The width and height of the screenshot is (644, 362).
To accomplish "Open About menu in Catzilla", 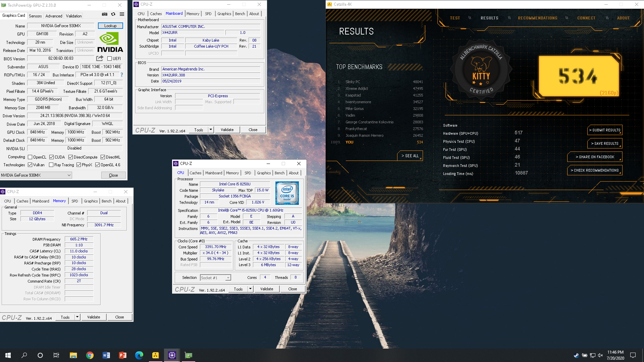I will (x=623, y=18).
